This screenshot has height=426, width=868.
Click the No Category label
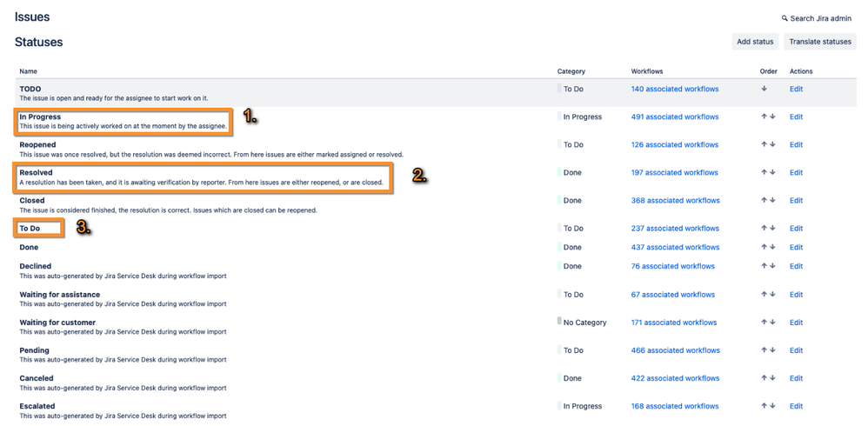coord(584,322)
